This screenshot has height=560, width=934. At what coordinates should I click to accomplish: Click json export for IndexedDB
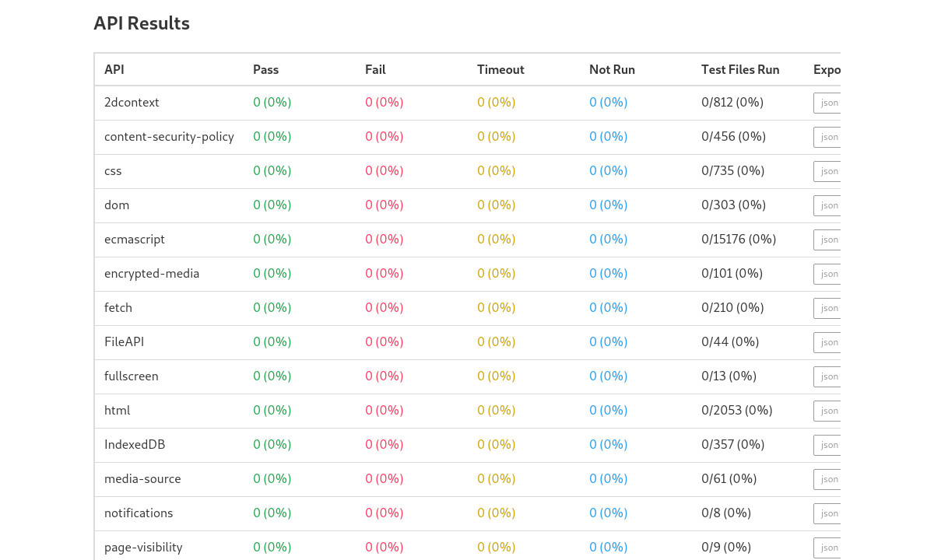point(828,445)
